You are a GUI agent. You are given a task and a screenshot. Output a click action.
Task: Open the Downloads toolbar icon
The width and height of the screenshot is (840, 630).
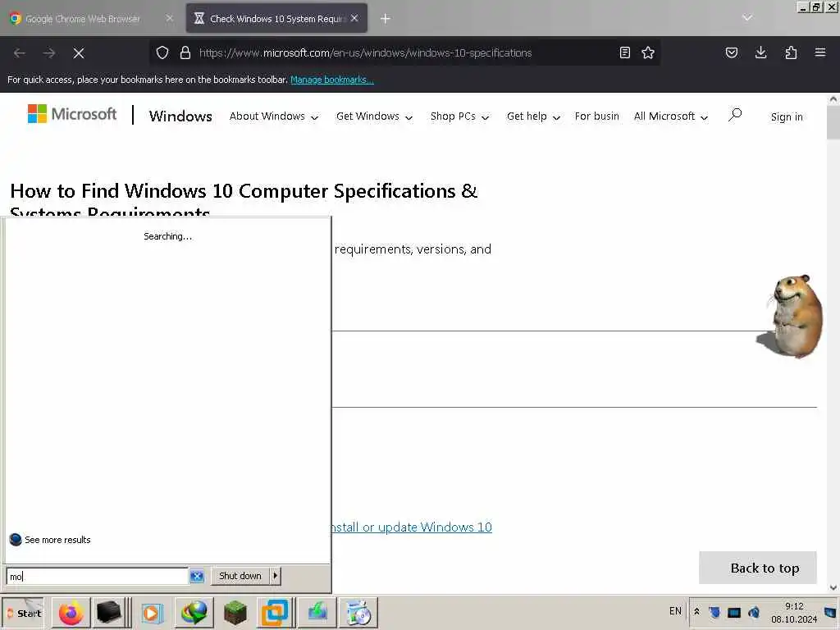pos(760,52)
